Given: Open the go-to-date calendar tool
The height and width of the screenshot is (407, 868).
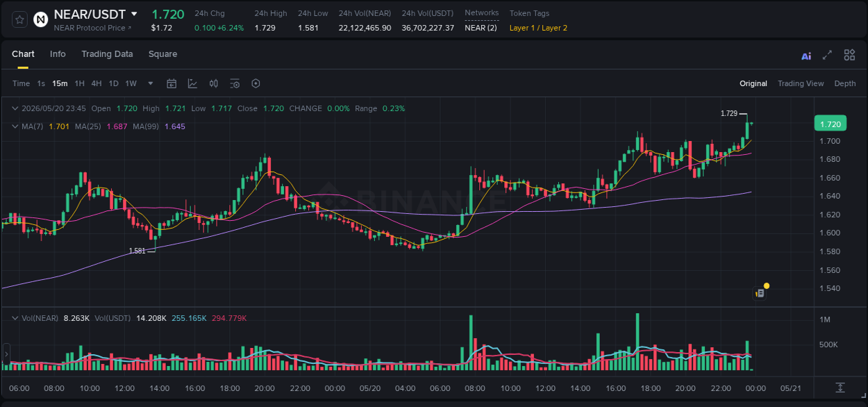Looking at the screenshot, I should click(172, 83).
